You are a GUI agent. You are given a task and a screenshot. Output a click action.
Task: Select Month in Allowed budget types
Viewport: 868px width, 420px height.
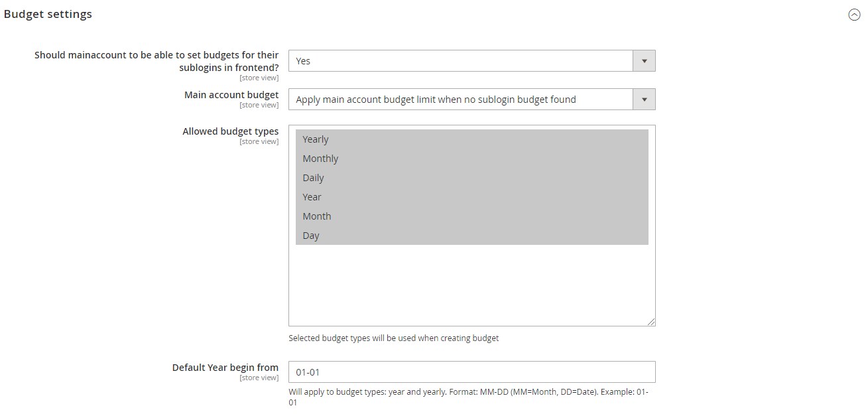pyautogui.click(x=471, y=216)
